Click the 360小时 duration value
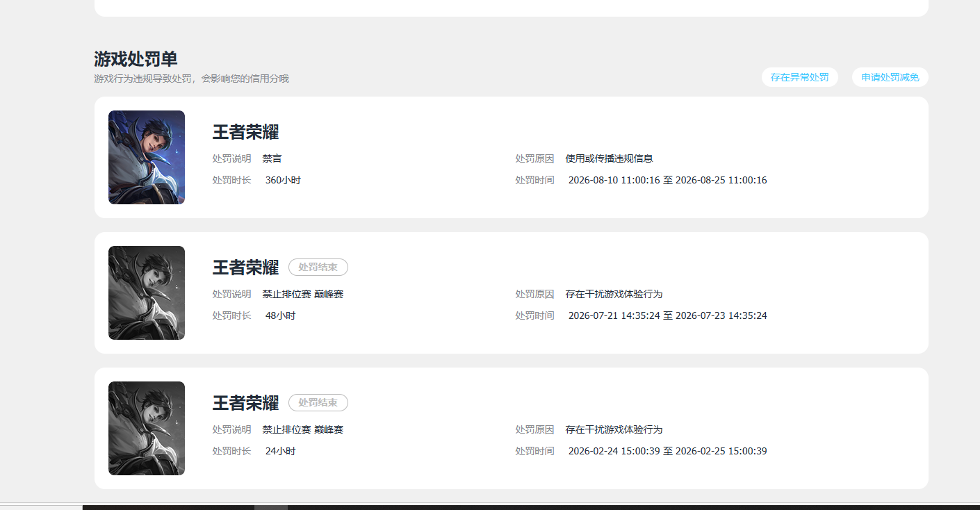The image size is (980, 510). (x=283, y=180)
